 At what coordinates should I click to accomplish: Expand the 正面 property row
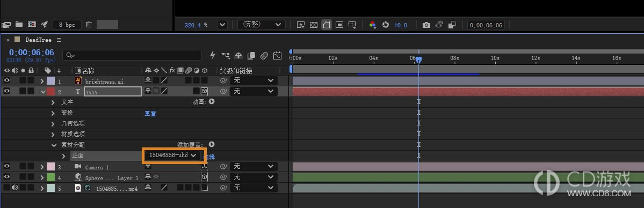63,156
